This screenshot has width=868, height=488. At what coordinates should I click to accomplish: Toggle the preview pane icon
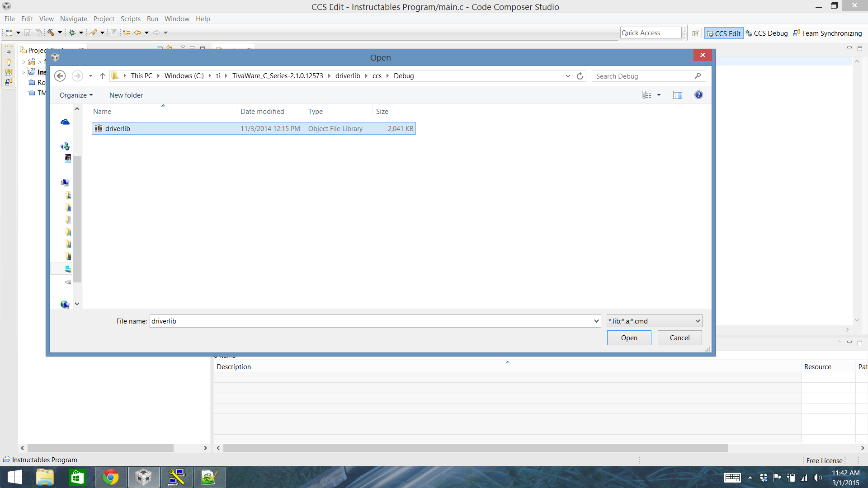(x=678, y=95)
